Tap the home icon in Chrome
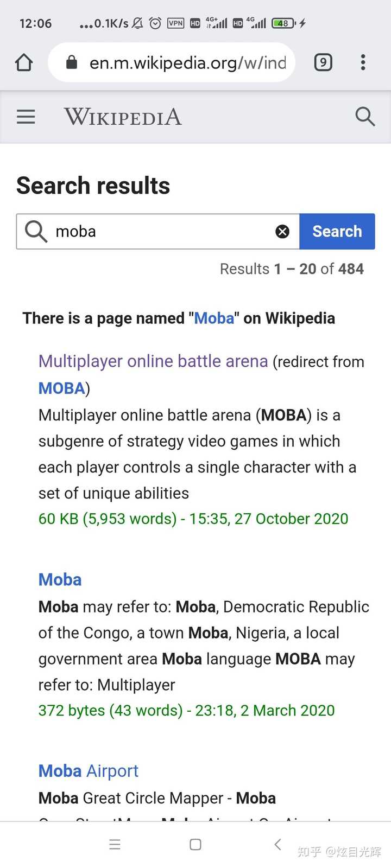Screen dimensions: 391x868 click(x=23, y=62)
